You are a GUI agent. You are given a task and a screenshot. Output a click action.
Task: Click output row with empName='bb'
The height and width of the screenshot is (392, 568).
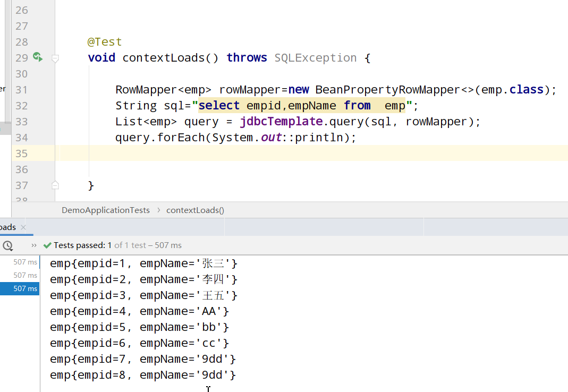pos(139,327)
